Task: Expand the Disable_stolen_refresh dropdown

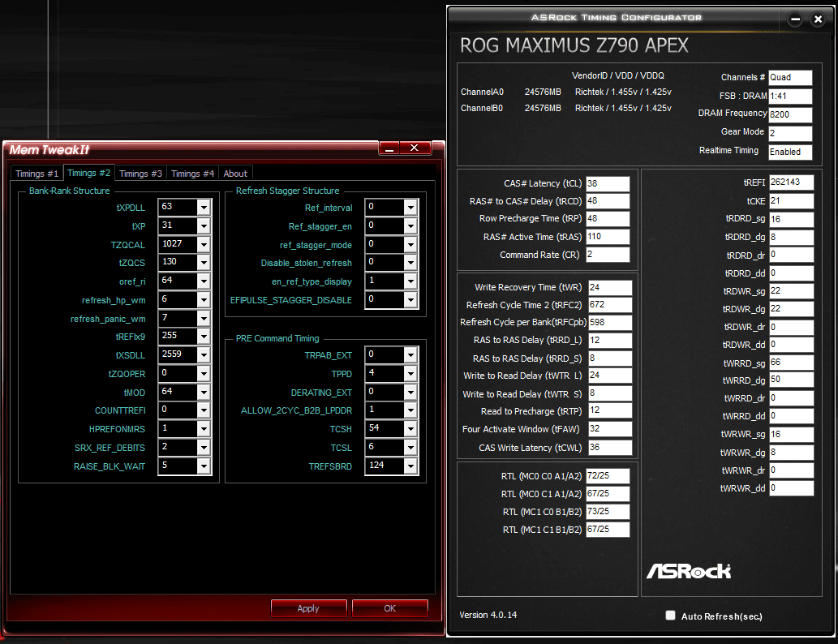Action: [410, 263]
